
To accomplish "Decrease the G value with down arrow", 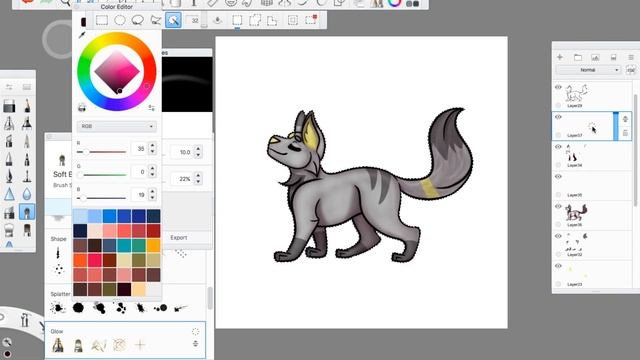I will pos(152,175).
